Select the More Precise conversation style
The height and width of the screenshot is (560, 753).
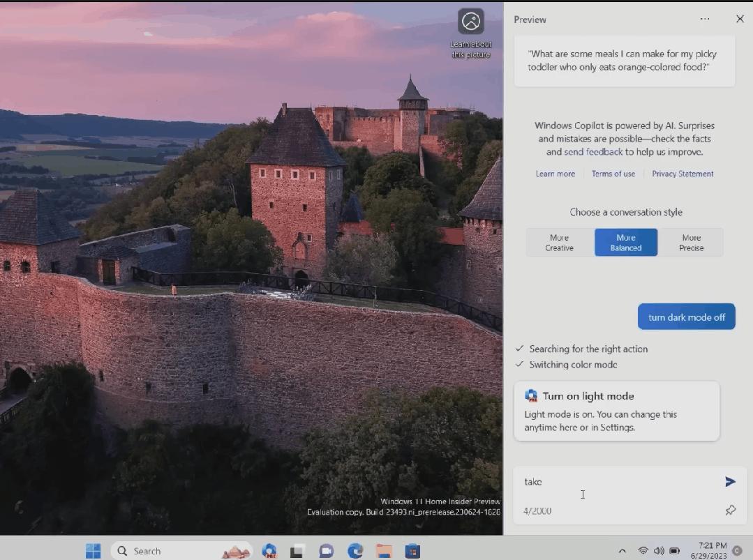point(691,242)
